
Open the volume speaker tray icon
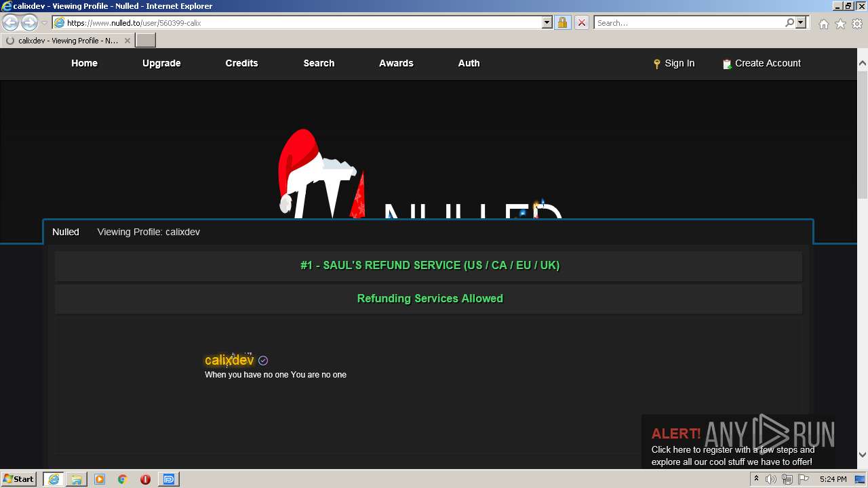point(771,479)
